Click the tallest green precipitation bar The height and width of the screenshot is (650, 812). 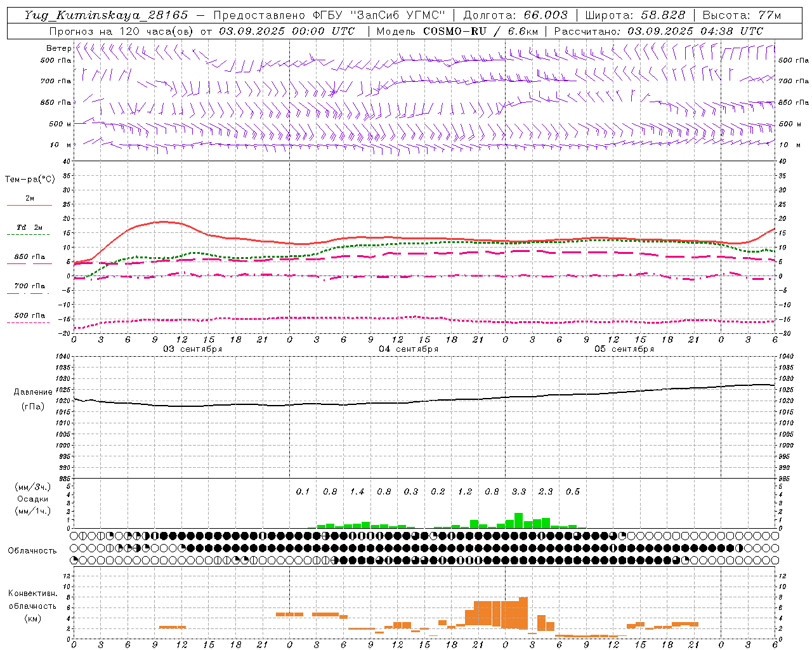518,521
